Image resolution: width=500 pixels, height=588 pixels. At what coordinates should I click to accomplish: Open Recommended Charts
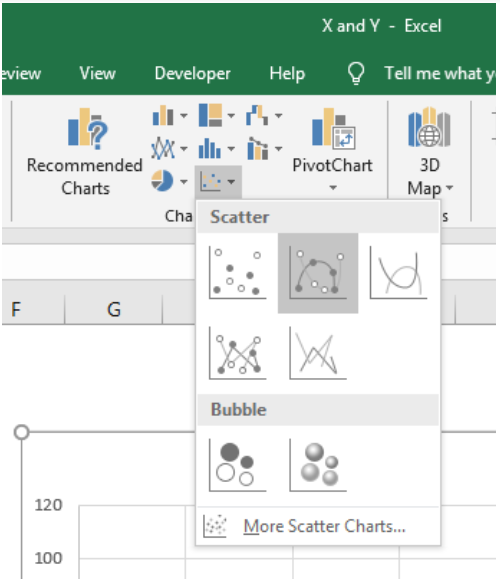point(85,152)
